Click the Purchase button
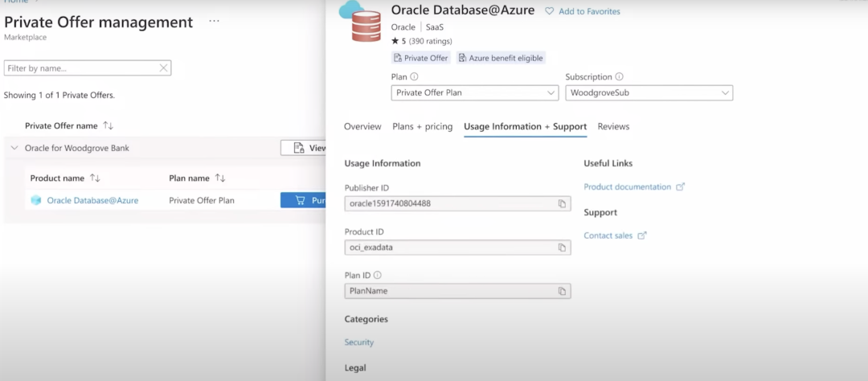This screenshot has height=381, width=868. (x=303, y=200)
